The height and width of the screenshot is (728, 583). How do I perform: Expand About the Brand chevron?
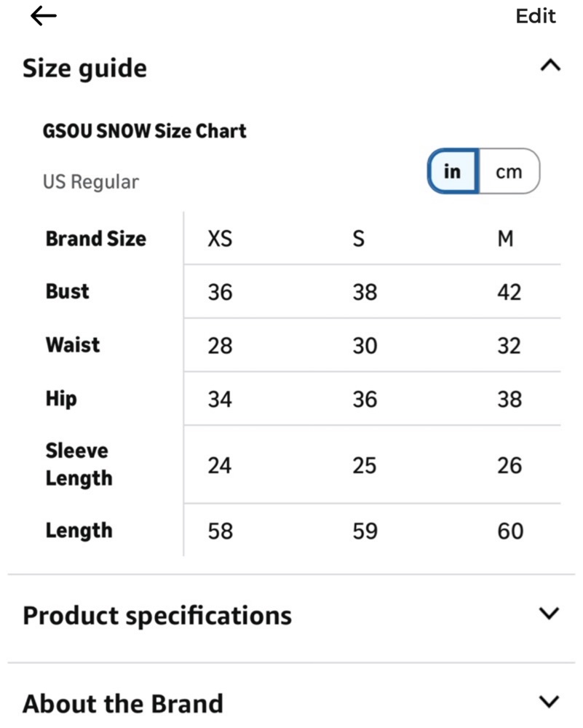coord(549,701)
